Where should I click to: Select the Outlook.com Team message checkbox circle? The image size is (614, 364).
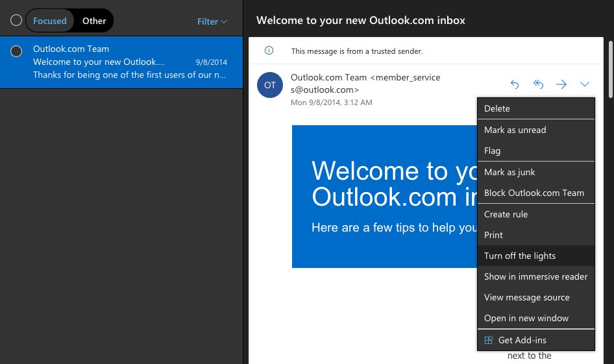16,51
